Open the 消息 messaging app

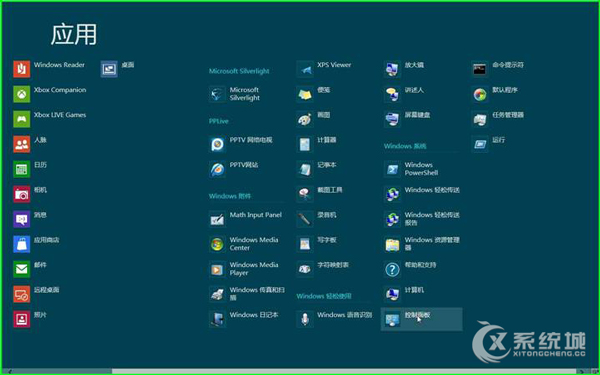pyautogui.click(x=30, y=219)
